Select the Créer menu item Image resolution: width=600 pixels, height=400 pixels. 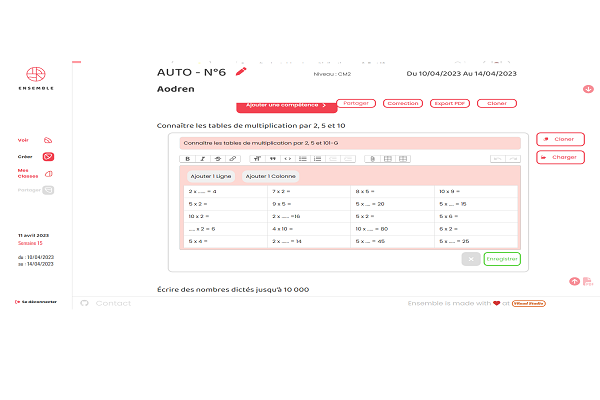click(25, 157)
